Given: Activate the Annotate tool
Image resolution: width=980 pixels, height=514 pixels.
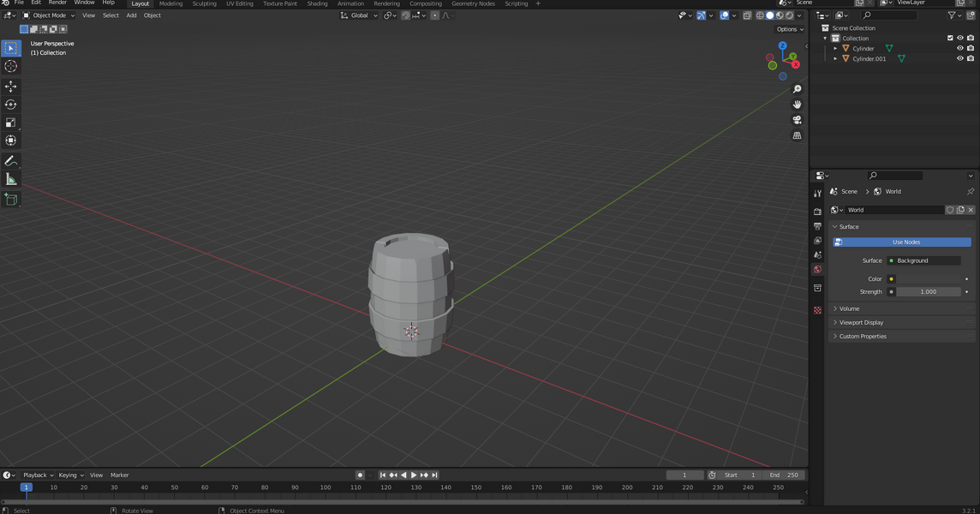Looking at the screenshot, I should tap(10, 161).
